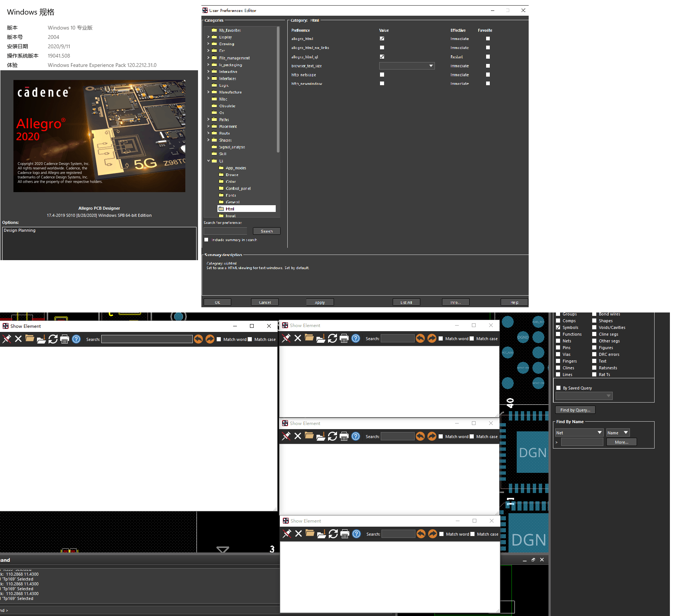Click the open folder icon in the bottom-right Show Element window
This screenshot has height=616, width=674.
[x=310, y=533]
